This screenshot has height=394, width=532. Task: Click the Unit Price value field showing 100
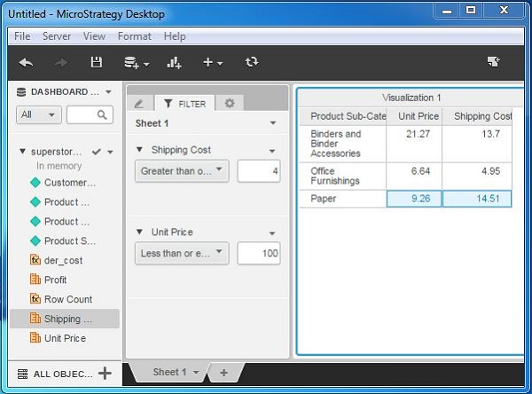[x=259, y=254]
